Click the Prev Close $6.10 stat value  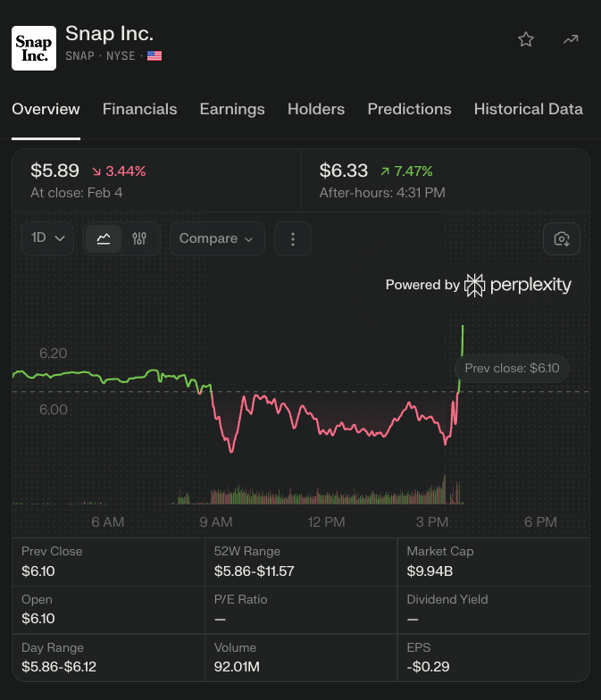pos(38,571)
